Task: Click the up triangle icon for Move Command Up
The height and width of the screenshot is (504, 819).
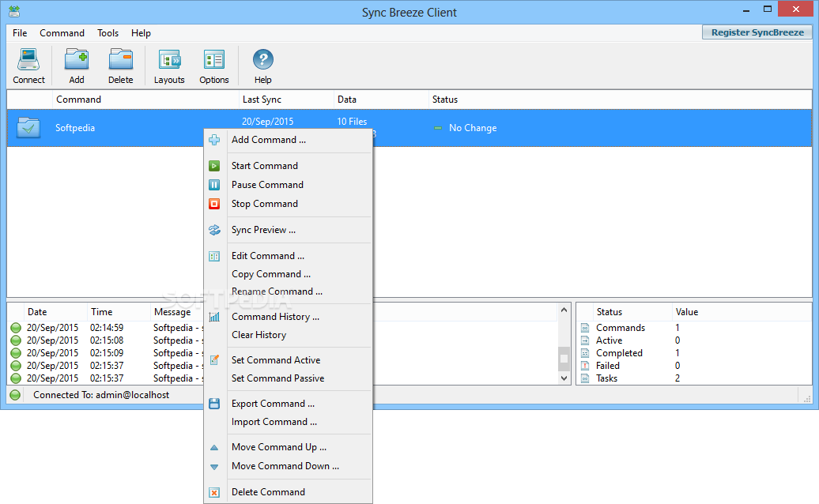Action: [214, 448]
